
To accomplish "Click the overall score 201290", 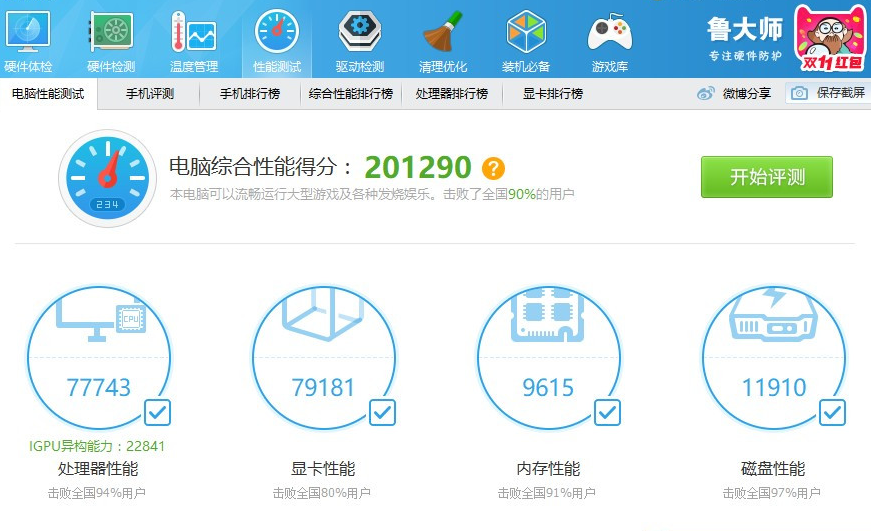I will coord(418,167).
